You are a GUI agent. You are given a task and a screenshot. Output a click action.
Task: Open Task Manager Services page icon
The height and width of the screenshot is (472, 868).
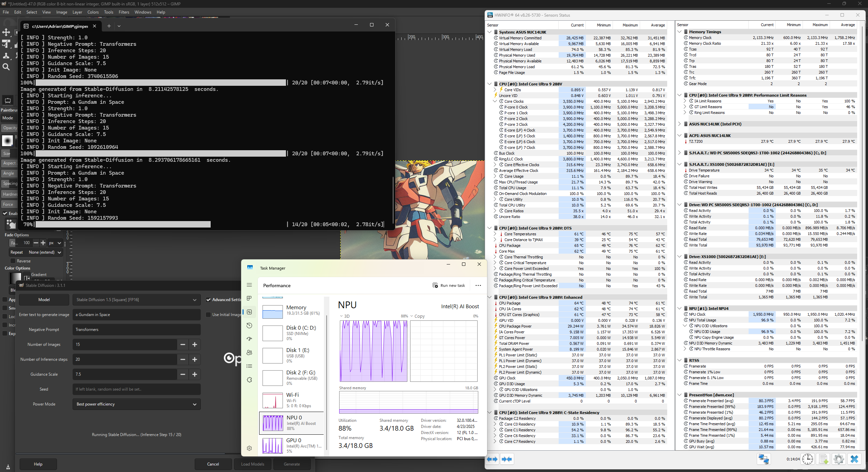(249, 380)
